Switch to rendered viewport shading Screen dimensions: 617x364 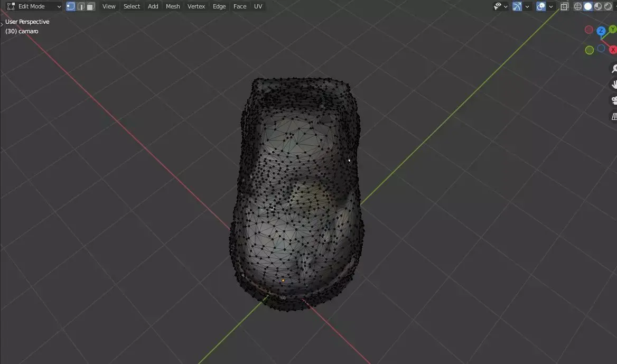608,6
